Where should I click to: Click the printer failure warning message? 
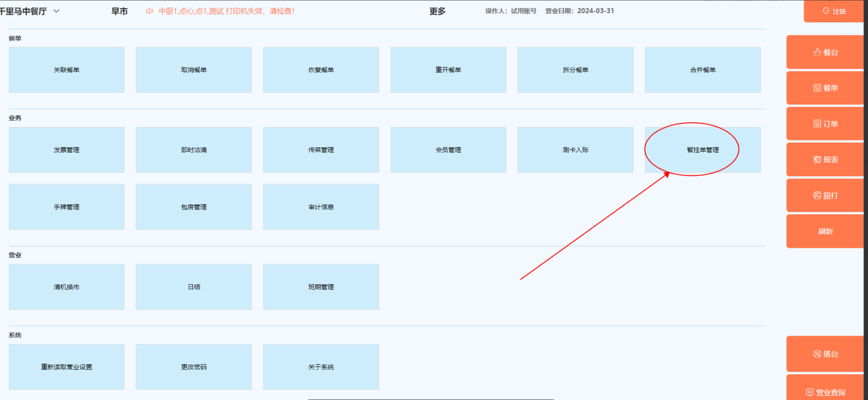[227, 11]
